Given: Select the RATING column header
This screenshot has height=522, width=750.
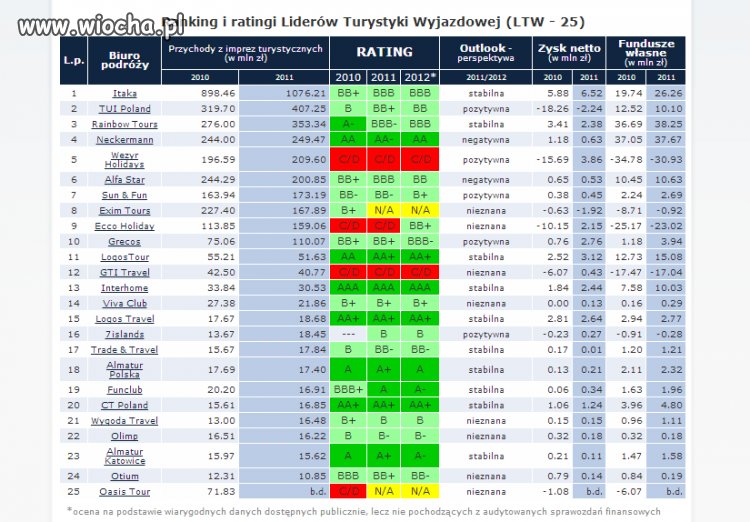Looking at the screenshot, I should (384, 52).
